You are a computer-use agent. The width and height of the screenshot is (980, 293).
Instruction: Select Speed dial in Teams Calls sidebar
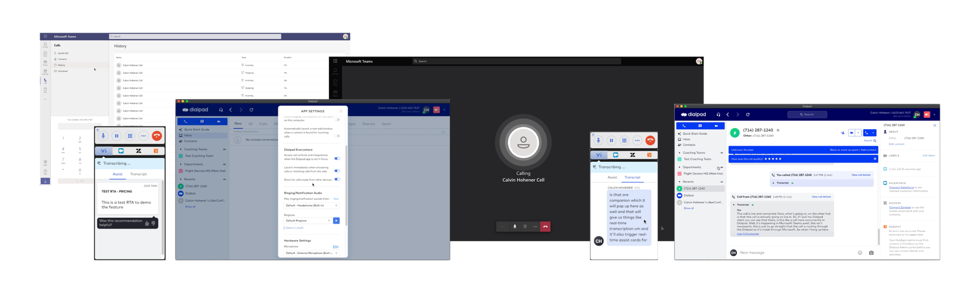(x=62, y=53)
